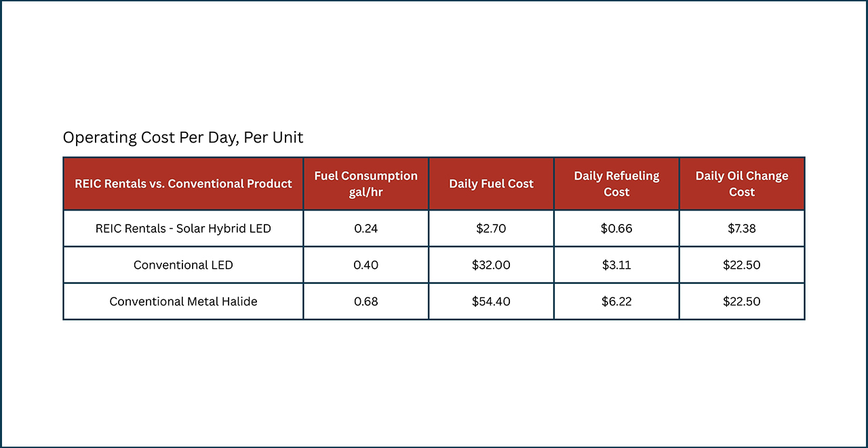
Task: Select the 'Conventional LED' row label
Action: 183,265
